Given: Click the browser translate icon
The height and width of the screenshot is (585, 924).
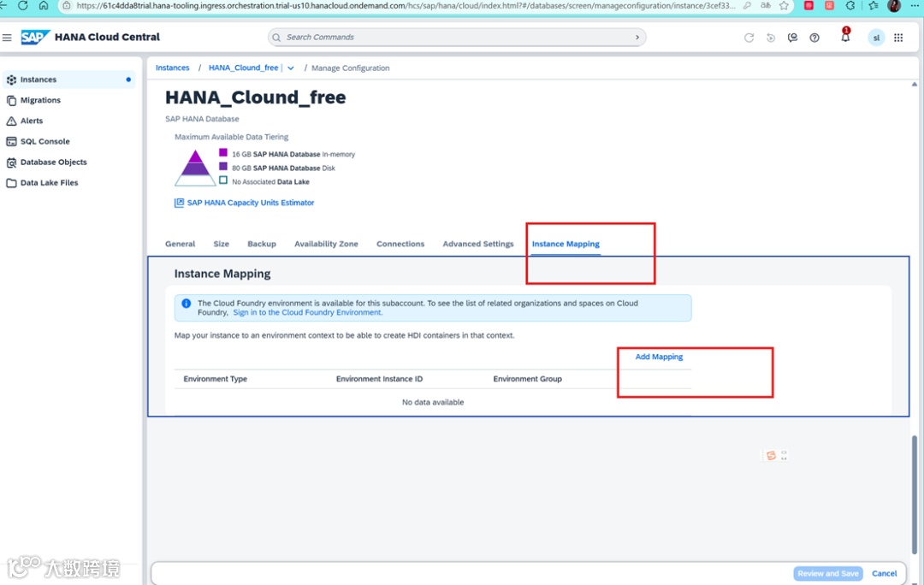Looking at the screenshot, I should 766,5.
